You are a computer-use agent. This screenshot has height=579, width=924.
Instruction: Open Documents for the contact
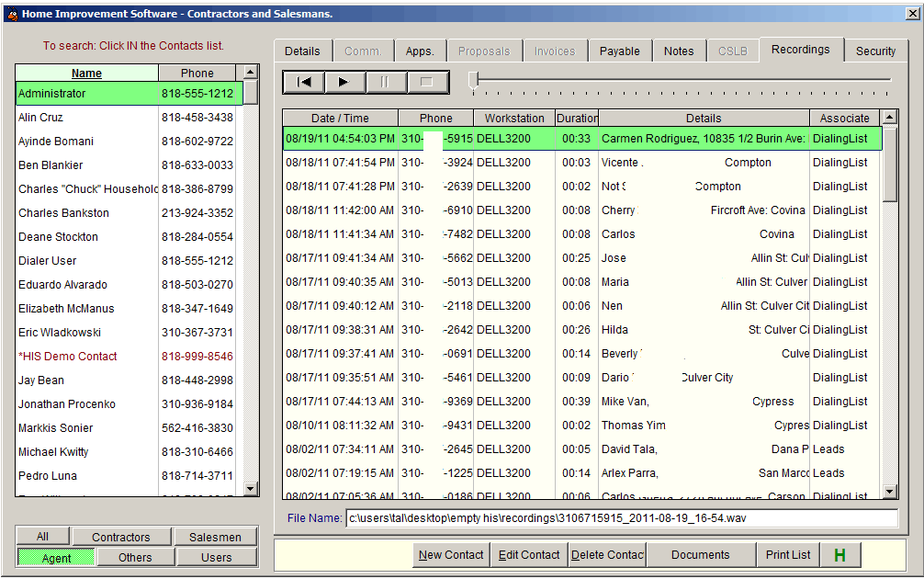click(700, 555)
